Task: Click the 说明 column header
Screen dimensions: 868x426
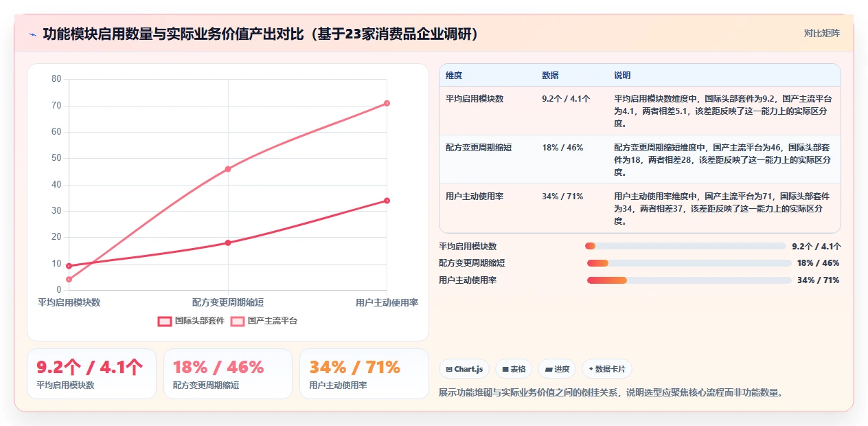Action: (x=622, y=76)
